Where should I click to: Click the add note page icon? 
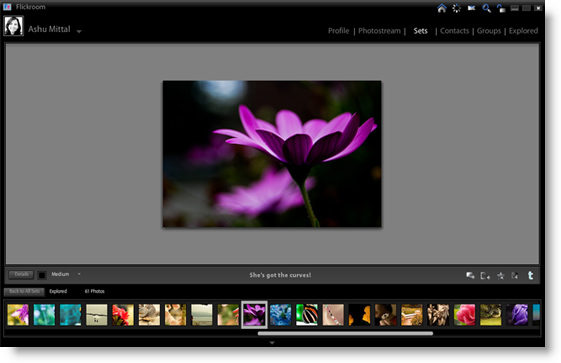(485, 275)
